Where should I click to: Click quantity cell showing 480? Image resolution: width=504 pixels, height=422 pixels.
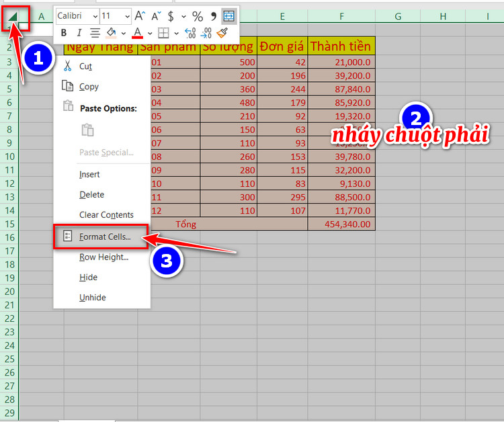click(x=228, y=103)
